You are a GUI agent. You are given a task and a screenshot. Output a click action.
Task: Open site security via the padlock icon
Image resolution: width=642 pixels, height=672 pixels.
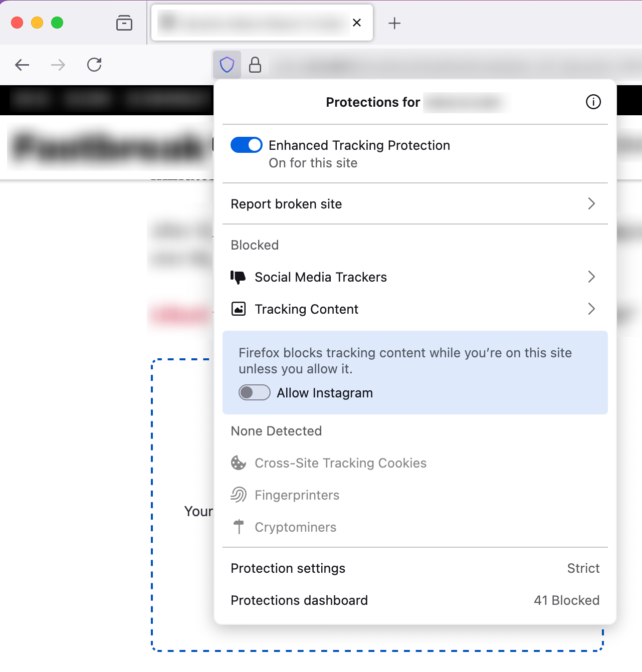click(256, 65)
